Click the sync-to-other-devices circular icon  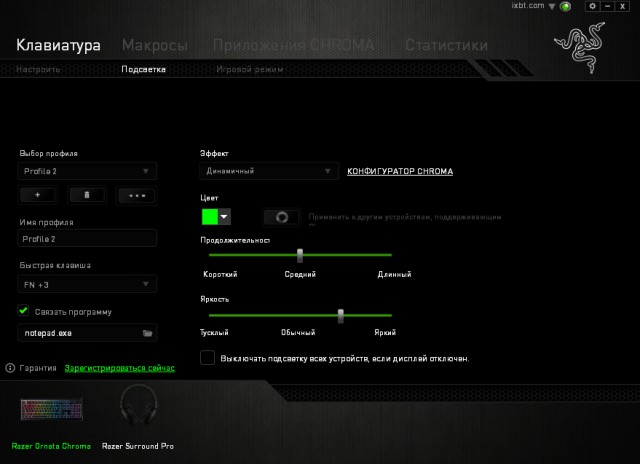[281, 217]
